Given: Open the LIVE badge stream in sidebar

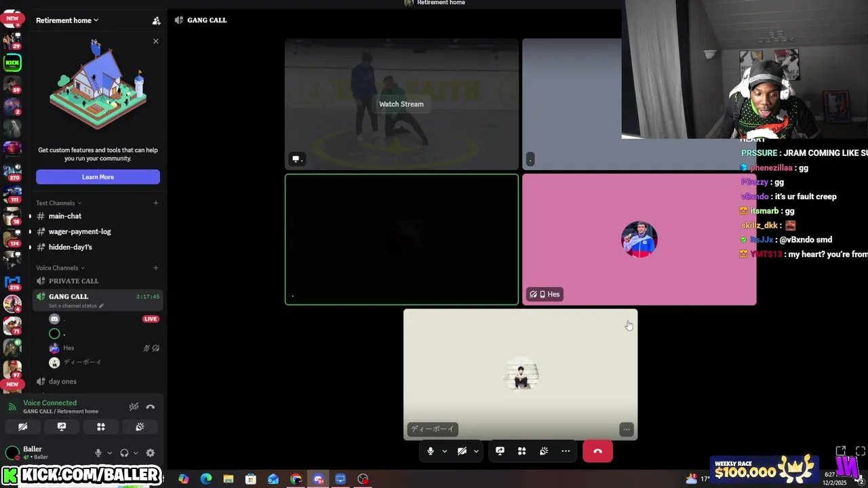Looking at the screenshot, I should pyautogui.click(x=151, y=319).
